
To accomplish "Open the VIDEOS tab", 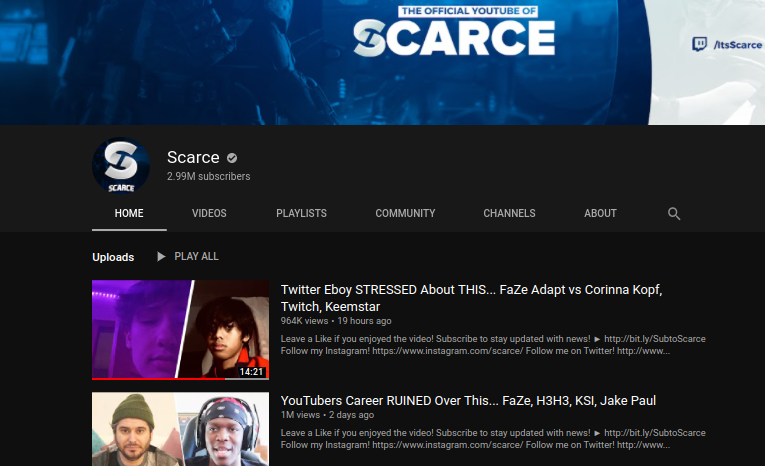I will pos(209,213).
